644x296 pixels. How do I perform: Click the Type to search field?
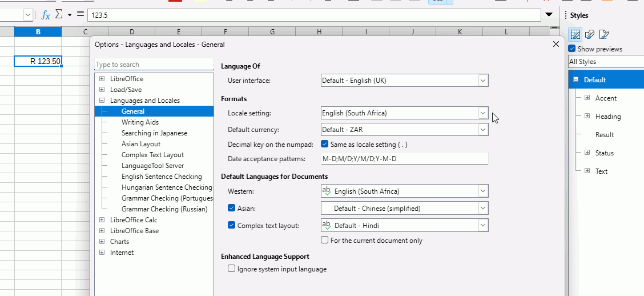[x=154, y=65]
